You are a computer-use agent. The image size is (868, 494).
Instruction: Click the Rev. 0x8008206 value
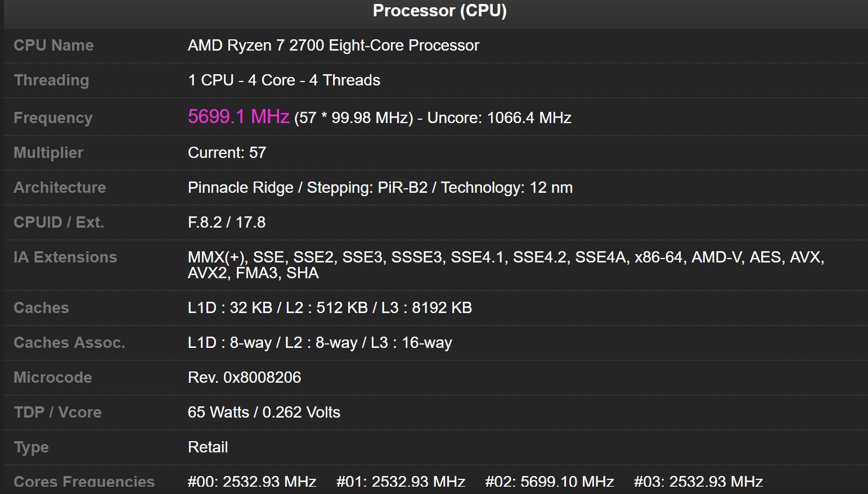pos(245,378)
